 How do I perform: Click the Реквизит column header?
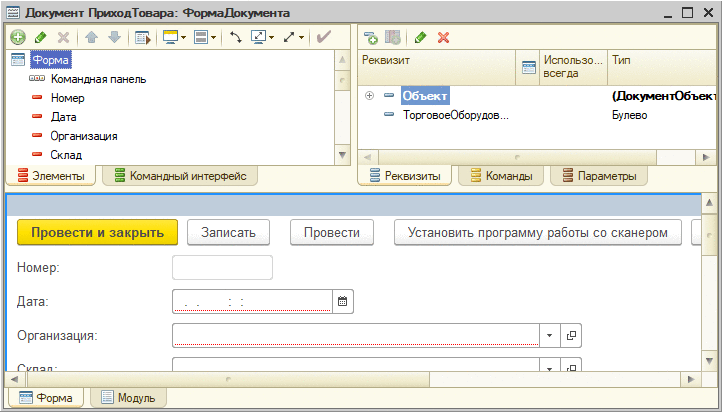[x=437, y=67]
